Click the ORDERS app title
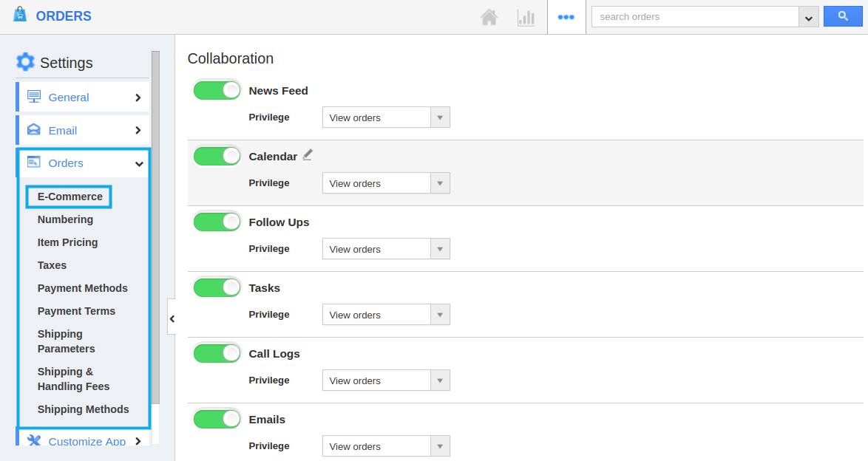Screen dimensions: 868x461 click(64, 16)
